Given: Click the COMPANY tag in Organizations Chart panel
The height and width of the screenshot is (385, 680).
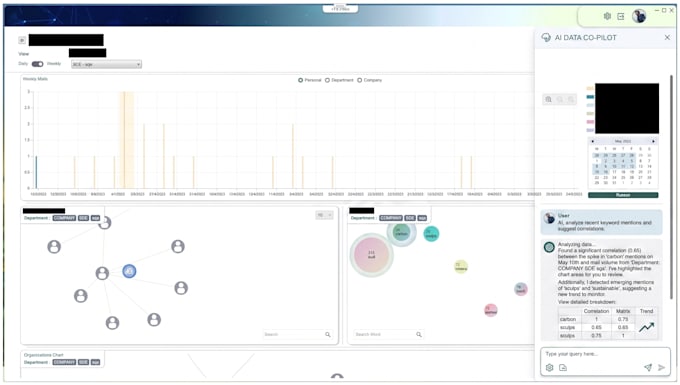Looking at the screenshot, I should pyautogui.click(x=64, y=362).
